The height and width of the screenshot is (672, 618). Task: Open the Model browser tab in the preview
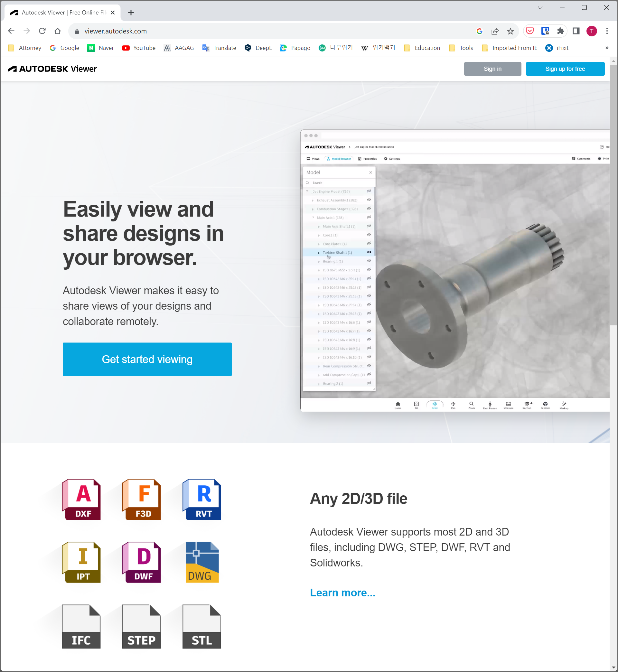pos(339,159)
